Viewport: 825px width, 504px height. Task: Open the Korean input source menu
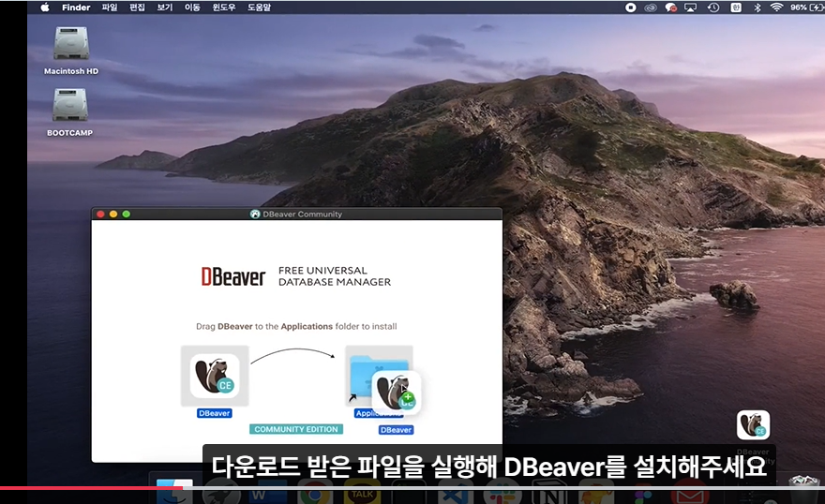tap(736, 7)
